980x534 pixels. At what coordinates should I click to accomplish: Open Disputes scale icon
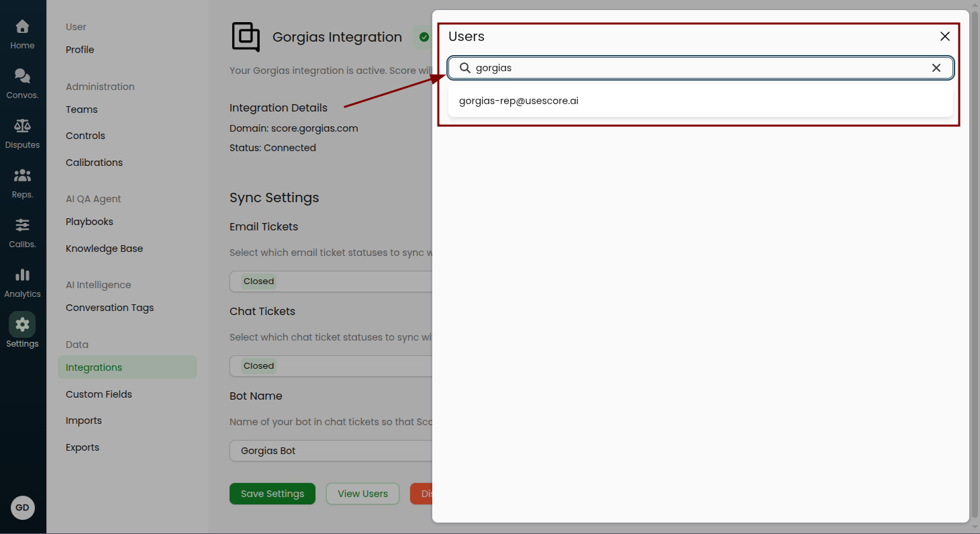[x=22, y=126]
